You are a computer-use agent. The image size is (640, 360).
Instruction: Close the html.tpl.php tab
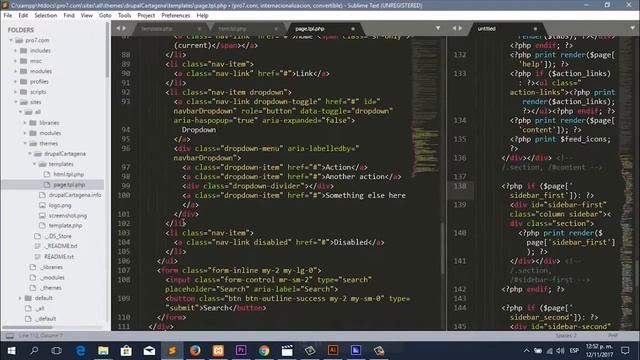click(276, 29)
